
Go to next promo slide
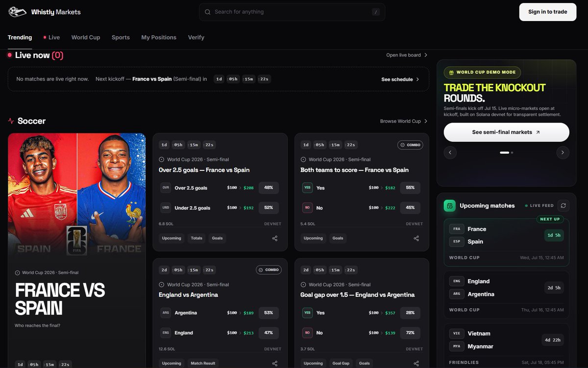[x=563, y=153]
